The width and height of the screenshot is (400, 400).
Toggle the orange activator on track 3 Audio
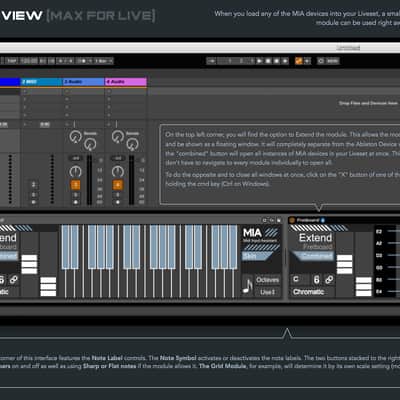pyautogui.click(x=76, y=185)
